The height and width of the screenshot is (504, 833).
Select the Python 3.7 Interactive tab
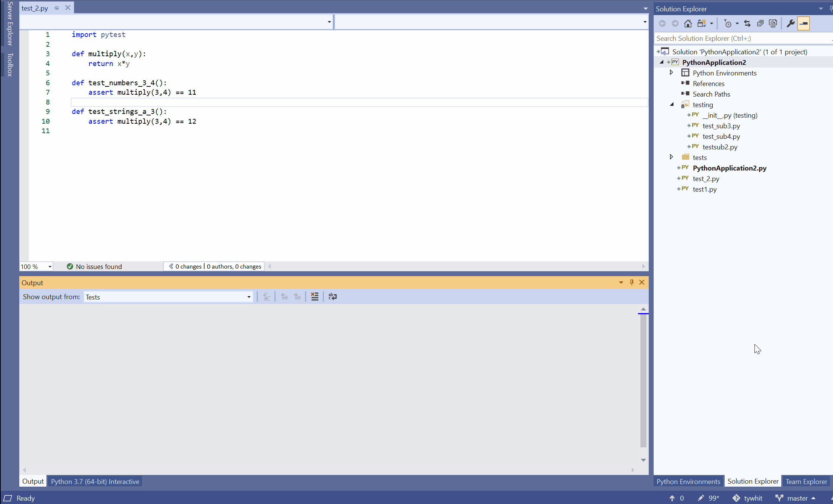click(95, 481)
